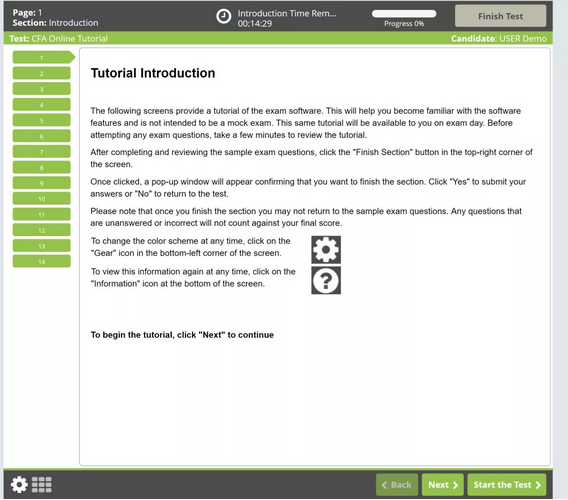Click the clock icon beside time remaining

(224, 16)
